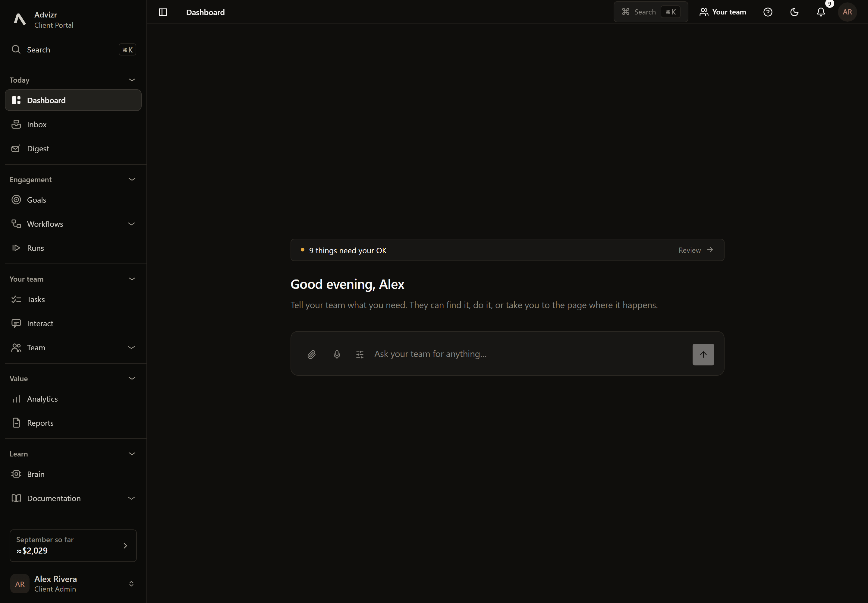Screen dimensions: 868x603
Task: Click the 9 things need your OK banner
Action: coord(507,250)
